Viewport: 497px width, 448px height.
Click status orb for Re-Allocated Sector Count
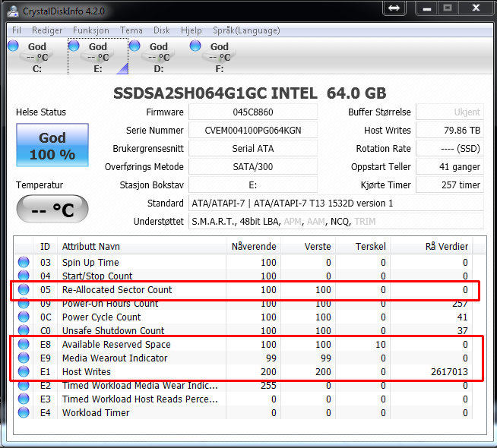24,289
